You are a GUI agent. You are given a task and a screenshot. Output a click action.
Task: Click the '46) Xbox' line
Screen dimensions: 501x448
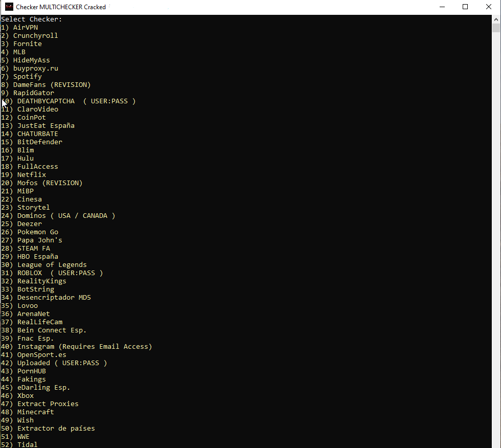17,396
